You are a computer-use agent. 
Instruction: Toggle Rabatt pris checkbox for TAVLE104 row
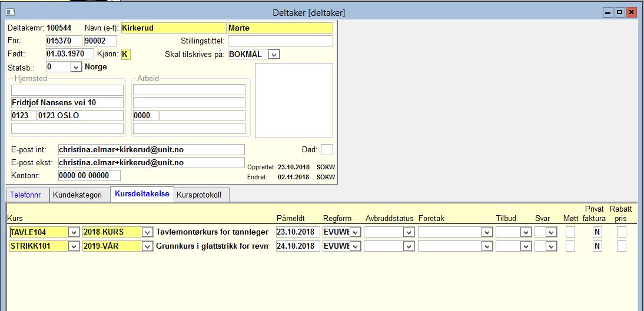(x=622, y=232)
